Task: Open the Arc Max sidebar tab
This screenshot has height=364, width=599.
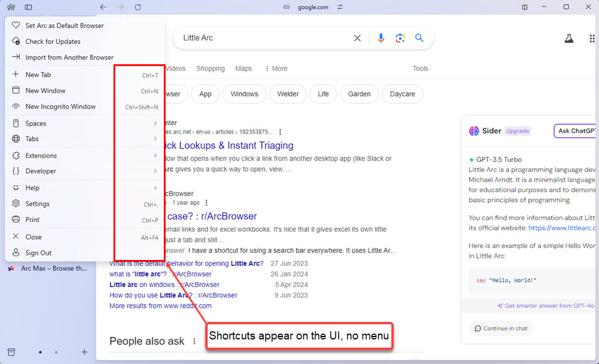Action: click(x=49, y=268)
